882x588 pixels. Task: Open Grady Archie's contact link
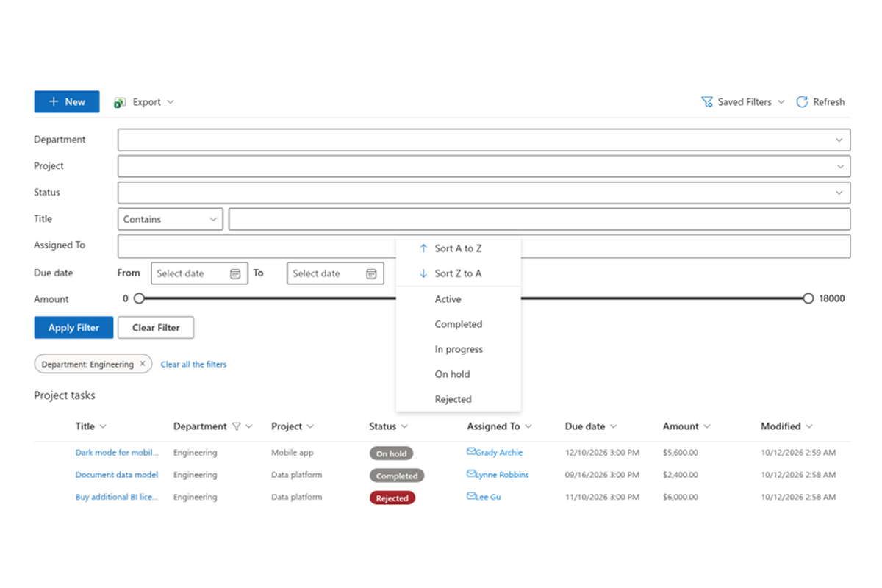[499, 453]
